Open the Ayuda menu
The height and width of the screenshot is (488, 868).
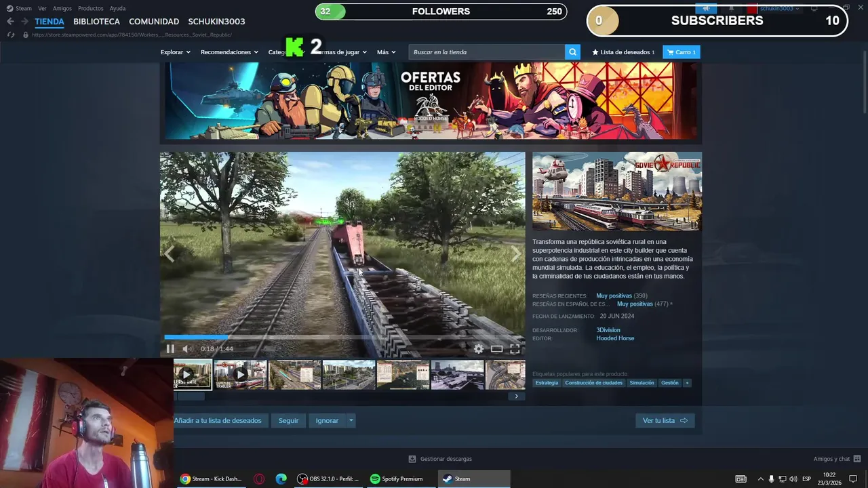pyautogui.click(x=118, y=8)
